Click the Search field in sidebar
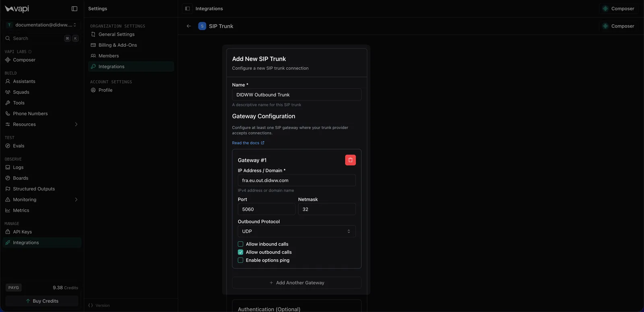Viewport: 644px width, 312px height. click(42, 38)
